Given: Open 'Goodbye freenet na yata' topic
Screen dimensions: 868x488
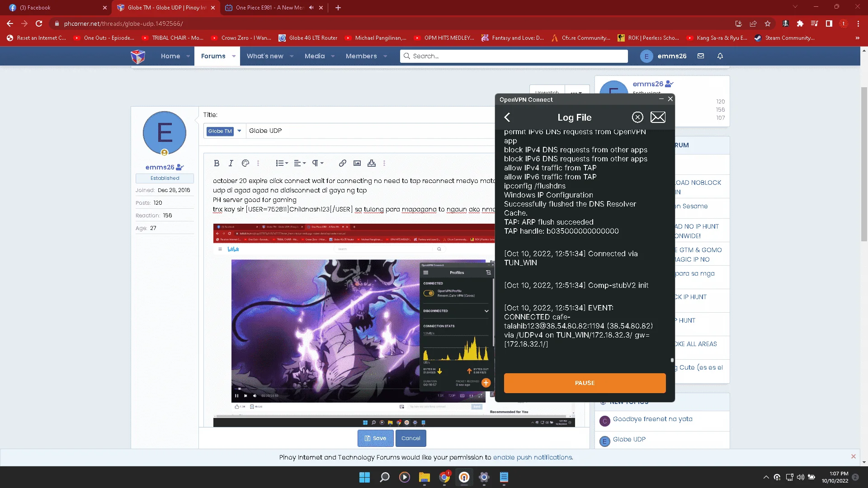Looking at the screenshot, I should coord(652,419).
